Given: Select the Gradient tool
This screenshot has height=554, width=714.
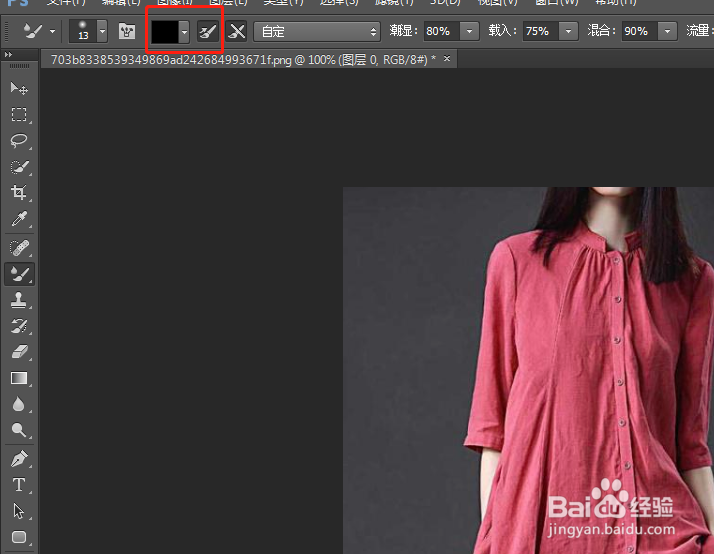Looking at the screenshot, I should pos(19,378).
